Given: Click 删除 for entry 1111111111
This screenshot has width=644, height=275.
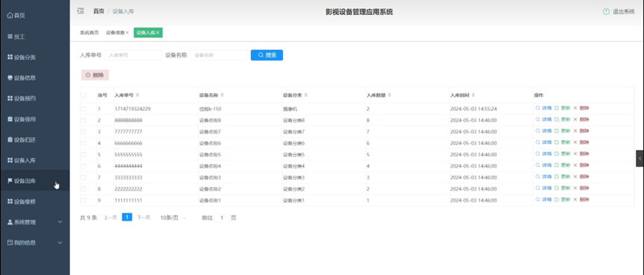Looking at the screenshot, I should tap(581, 200).
